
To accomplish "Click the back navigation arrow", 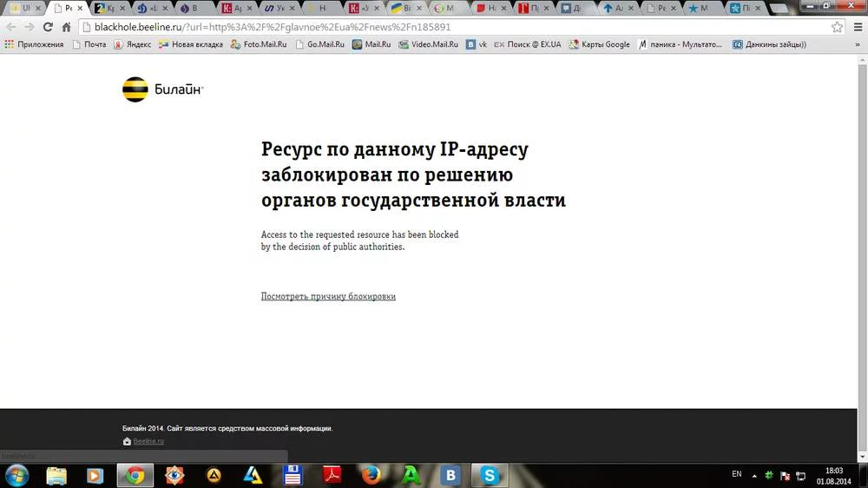I will pyautogui.click(x=11, y=27).
